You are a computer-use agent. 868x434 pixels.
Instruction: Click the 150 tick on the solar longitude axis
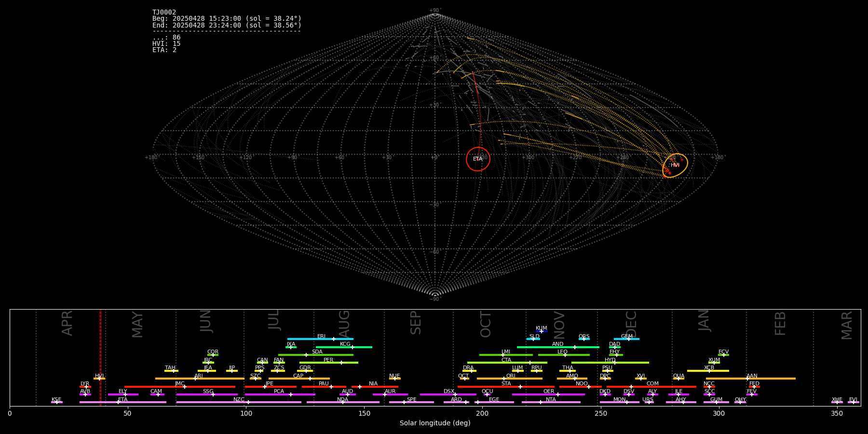coord(364,413)
